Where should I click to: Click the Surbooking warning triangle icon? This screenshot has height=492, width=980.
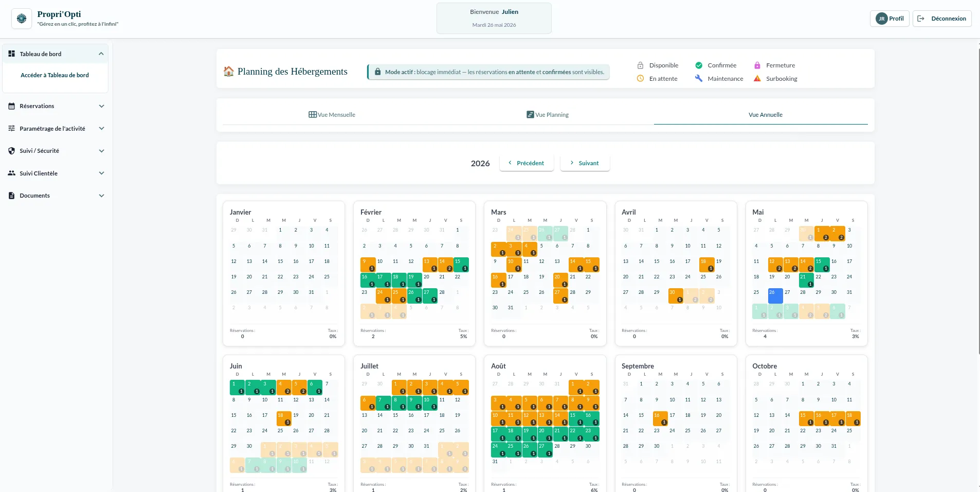click(x=757, y=79)
